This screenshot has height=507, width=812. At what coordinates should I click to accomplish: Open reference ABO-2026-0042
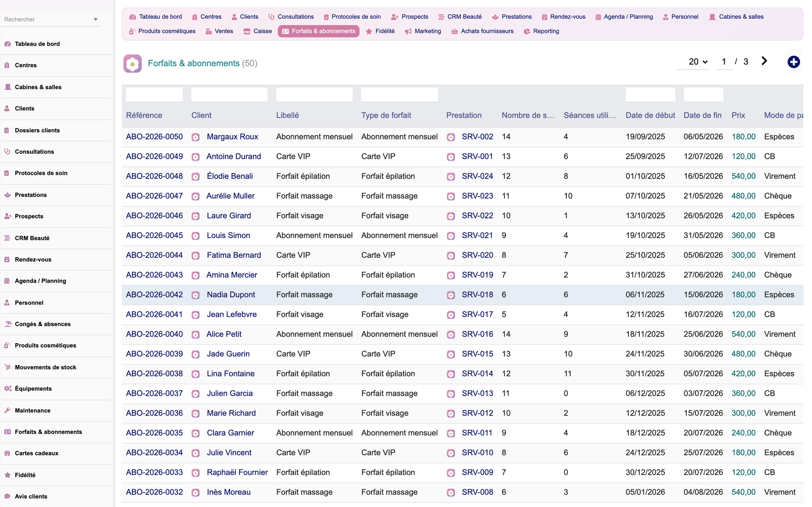pos(154,295)
